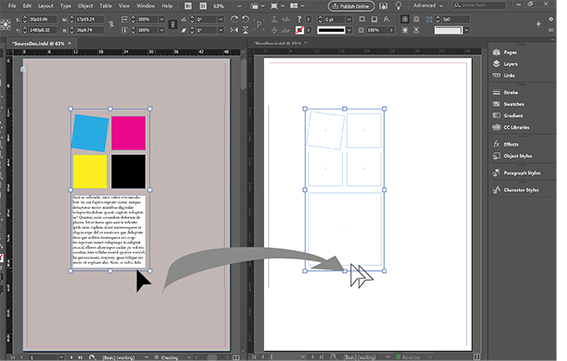Open the CC Libraries panel

[511, 127]
